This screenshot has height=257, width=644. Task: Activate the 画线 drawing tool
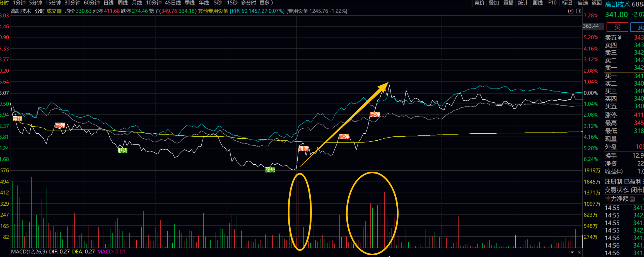[538, 3]
